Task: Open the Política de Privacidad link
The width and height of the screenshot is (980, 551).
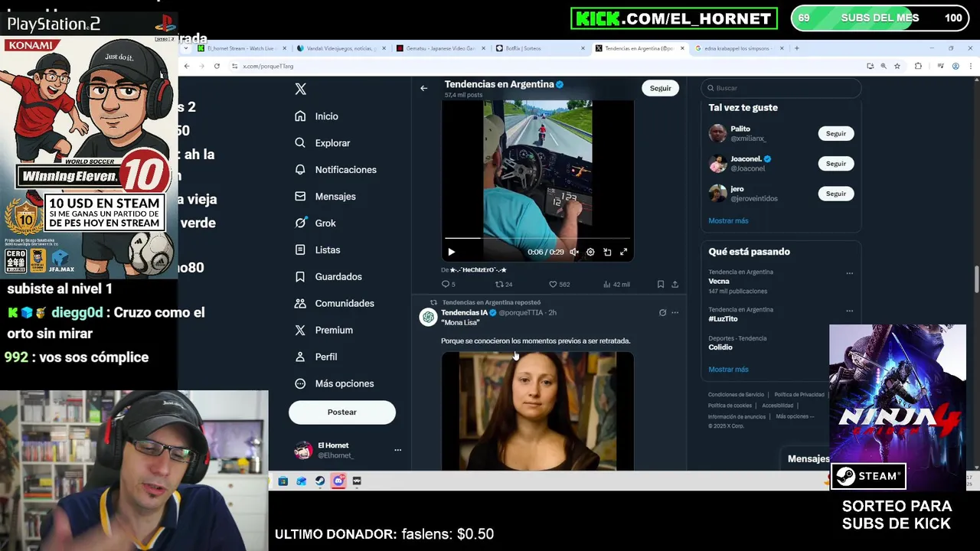Action: click(799, 395)
